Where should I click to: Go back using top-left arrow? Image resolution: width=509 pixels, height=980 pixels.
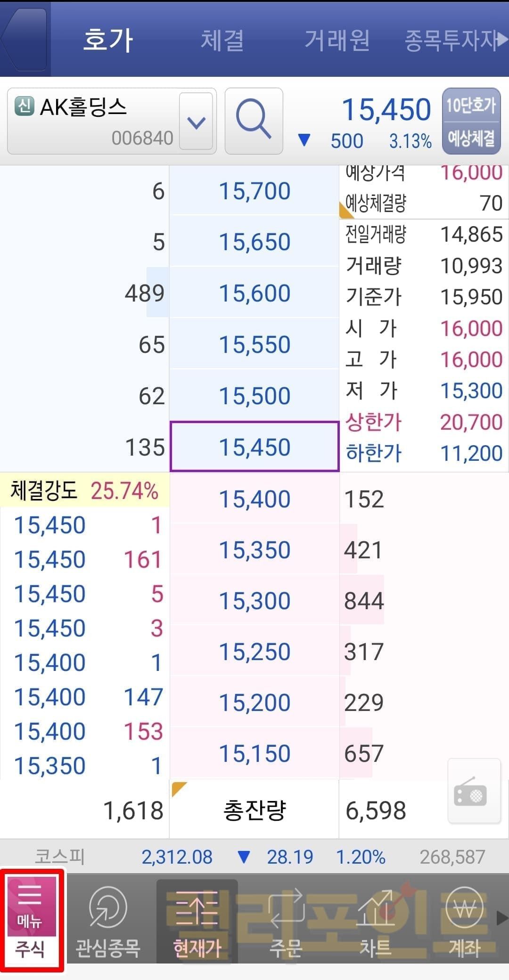(x=24, y=40)
